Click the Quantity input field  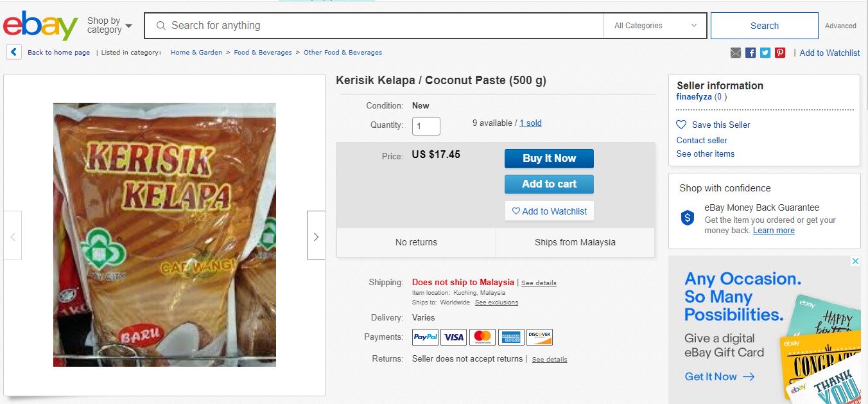click(426, 126)
